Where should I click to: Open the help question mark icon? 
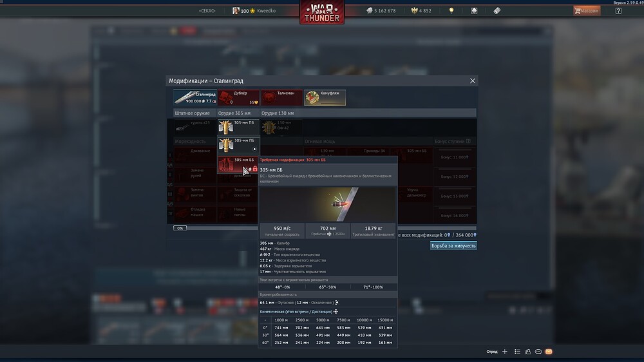pyautogui.click(x=618, y=11)
